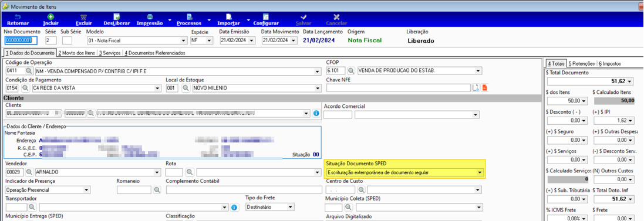Switch to Dados do Documento tab
Viewport: 644px width, 221px height.
[x=29, y=53]
